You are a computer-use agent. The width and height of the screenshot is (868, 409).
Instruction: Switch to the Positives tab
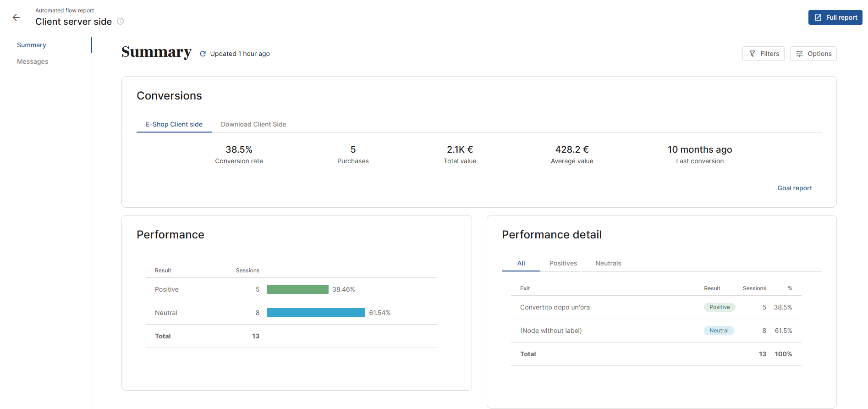(x=563, y=263)
